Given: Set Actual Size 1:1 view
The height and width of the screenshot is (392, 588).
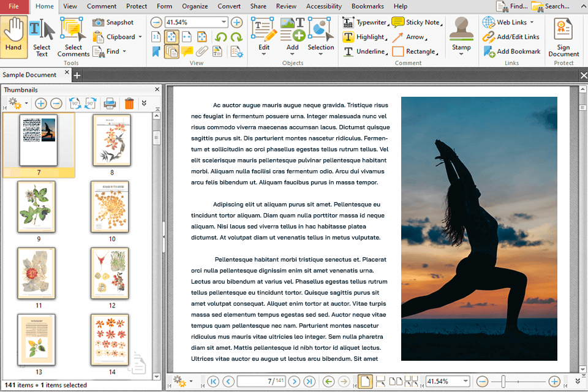Looking at the screenshot, I should 156,37.
